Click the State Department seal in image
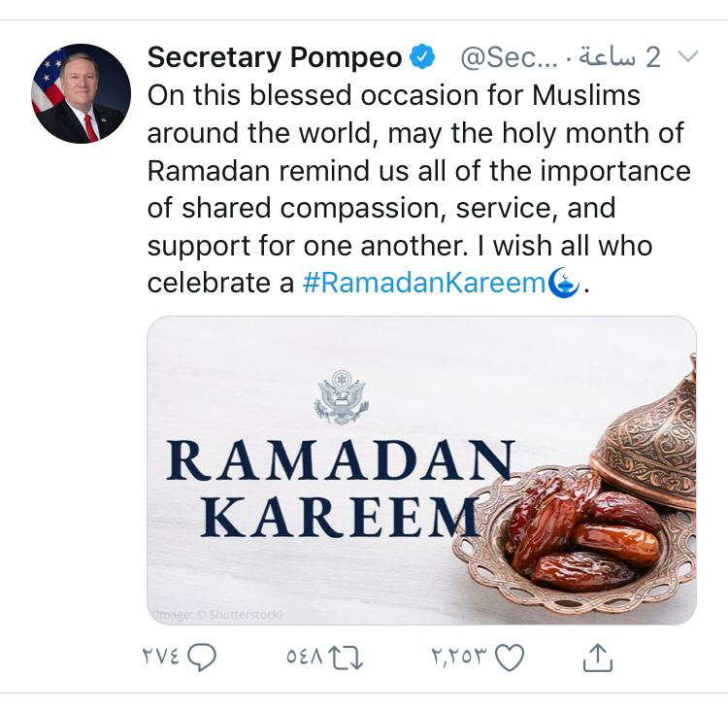The image size is (728, 710). [x=342, y=396]
